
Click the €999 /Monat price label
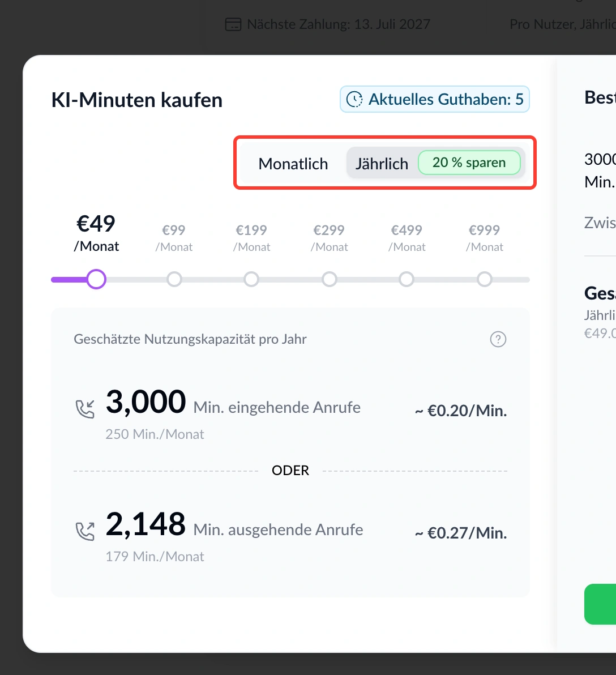[484, 238]
